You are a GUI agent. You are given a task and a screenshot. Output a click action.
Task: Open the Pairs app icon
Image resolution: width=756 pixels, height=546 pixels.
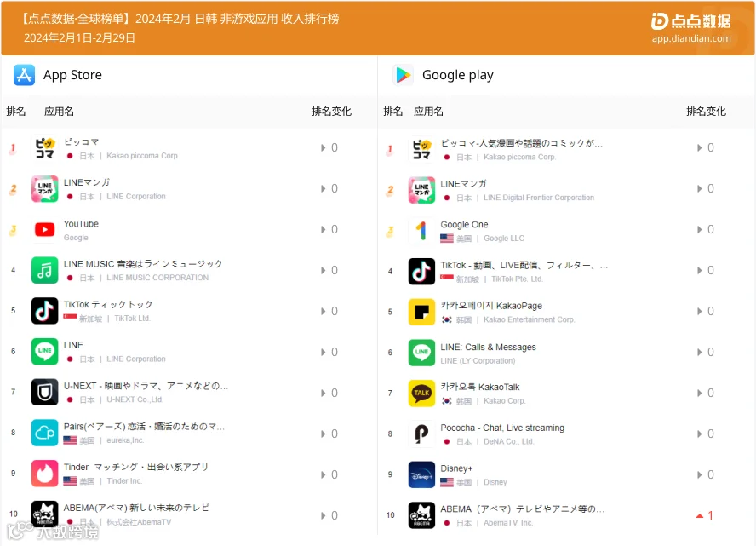pyautogui.click(x=45, y=433)
